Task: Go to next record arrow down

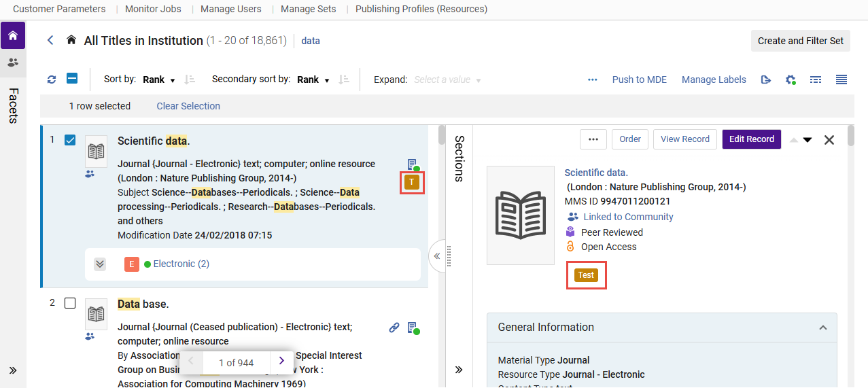Action: coord(808,140)
